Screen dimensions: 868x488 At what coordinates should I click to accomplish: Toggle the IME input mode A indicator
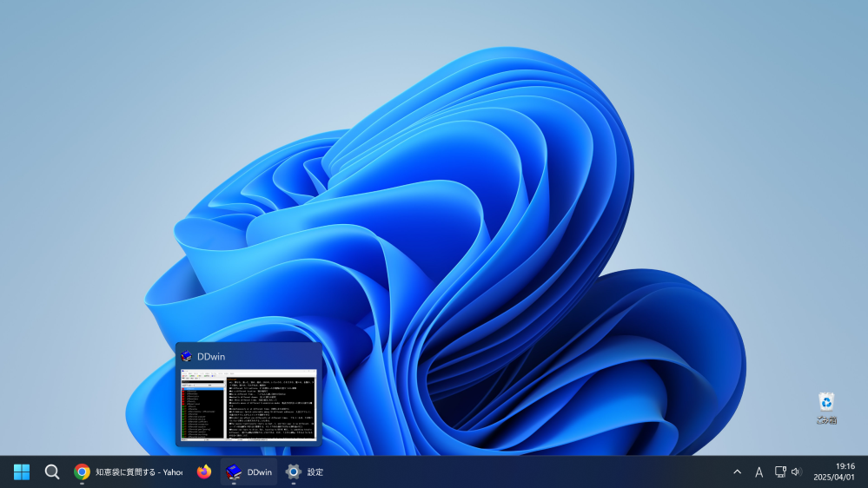pos(759,472)
